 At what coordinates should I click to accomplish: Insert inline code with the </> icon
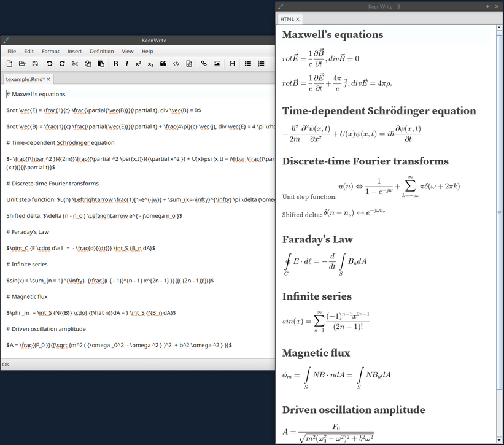[176, 64]
